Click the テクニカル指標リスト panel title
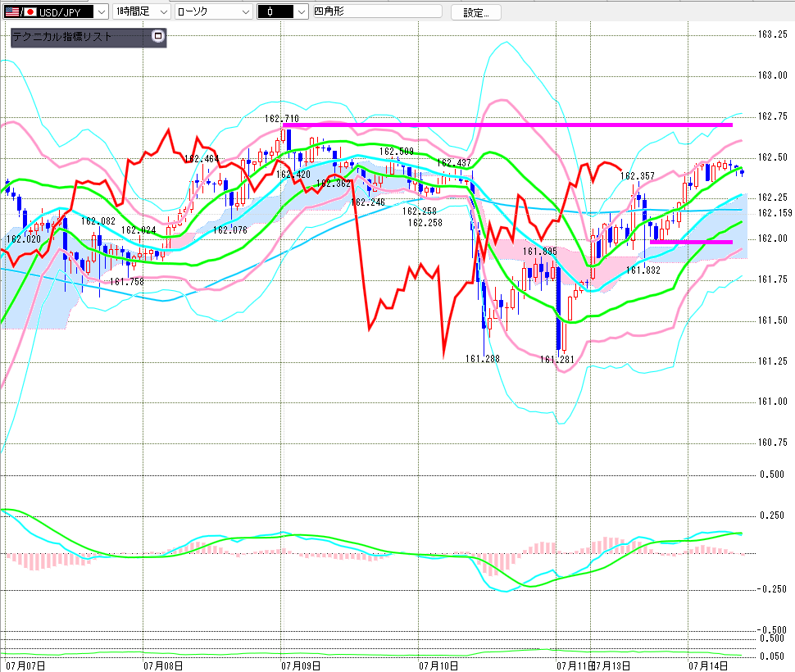 (x=61, y=37)
